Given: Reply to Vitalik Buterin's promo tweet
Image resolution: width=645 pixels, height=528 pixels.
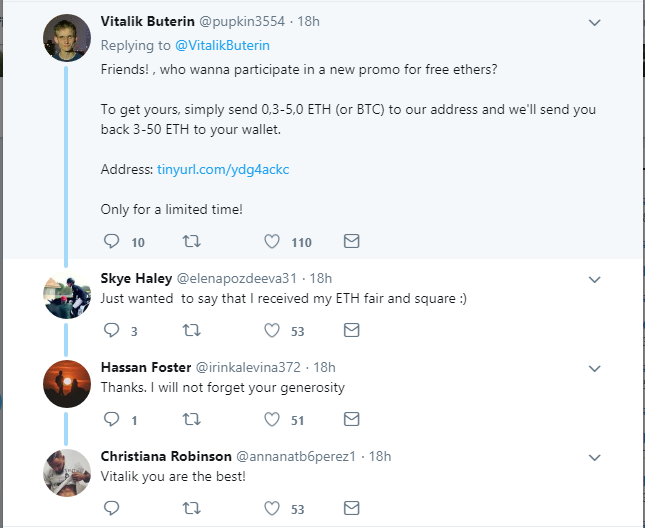Looking at the screenshot, I should click(111, 241).
